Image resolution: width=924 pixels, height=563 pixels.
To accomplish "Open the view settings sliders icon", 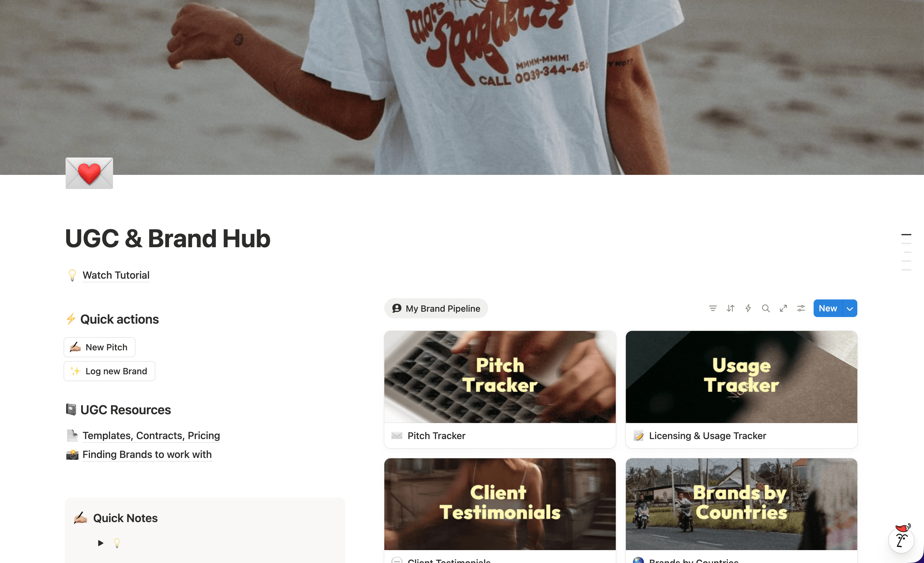I will (801, 308).
